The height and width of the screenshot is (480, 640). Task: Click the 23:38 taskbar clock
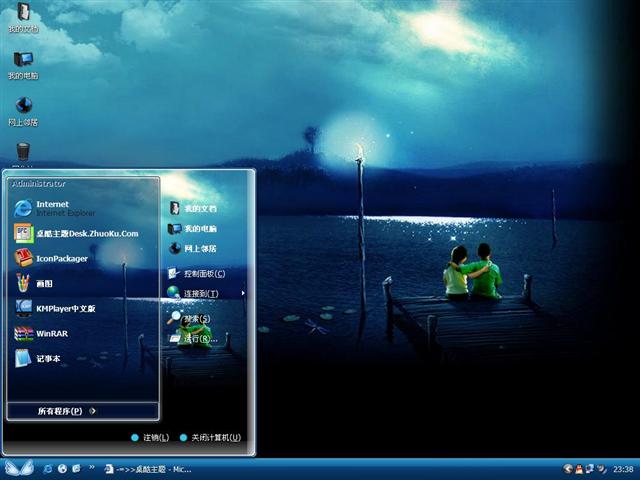[623, 469]
